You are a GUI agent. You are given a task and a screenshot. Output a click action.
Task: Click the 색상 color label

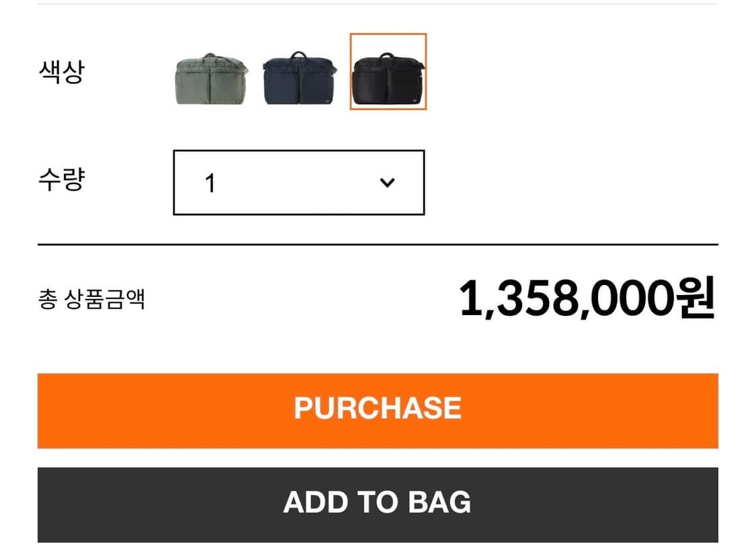tap(61, 71)
